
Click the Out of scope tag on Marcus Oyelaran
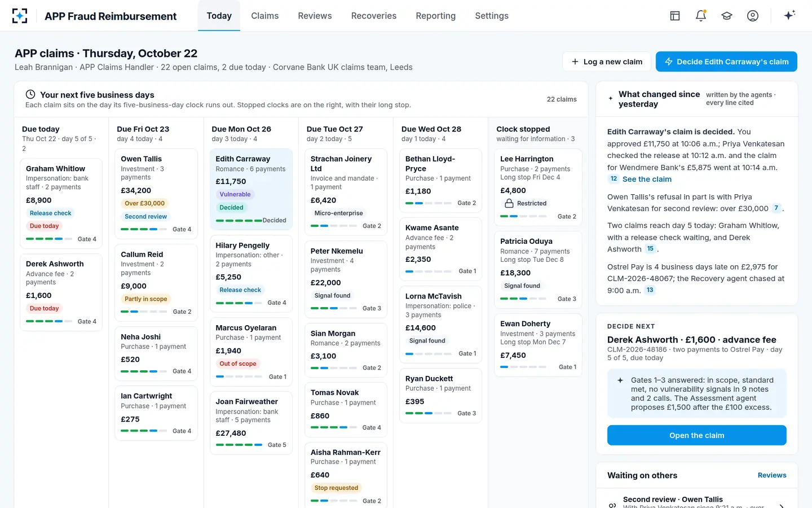[x=238, y=364]
